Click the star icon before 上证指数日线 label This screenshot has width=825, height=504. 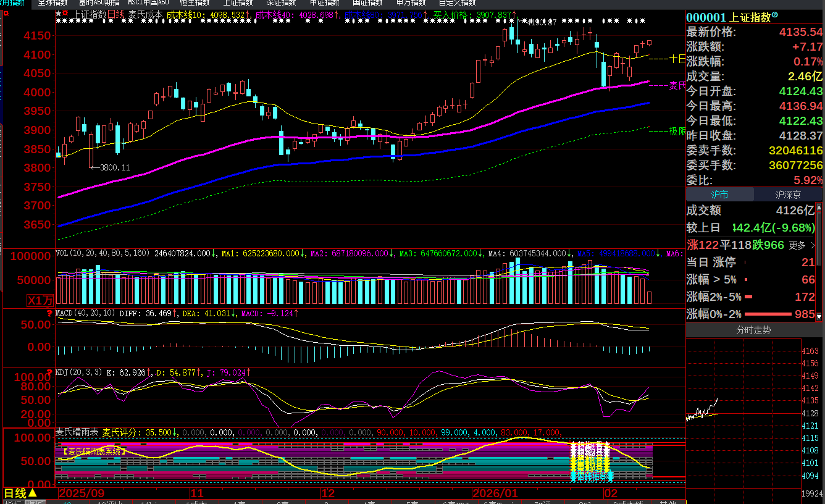58,13
